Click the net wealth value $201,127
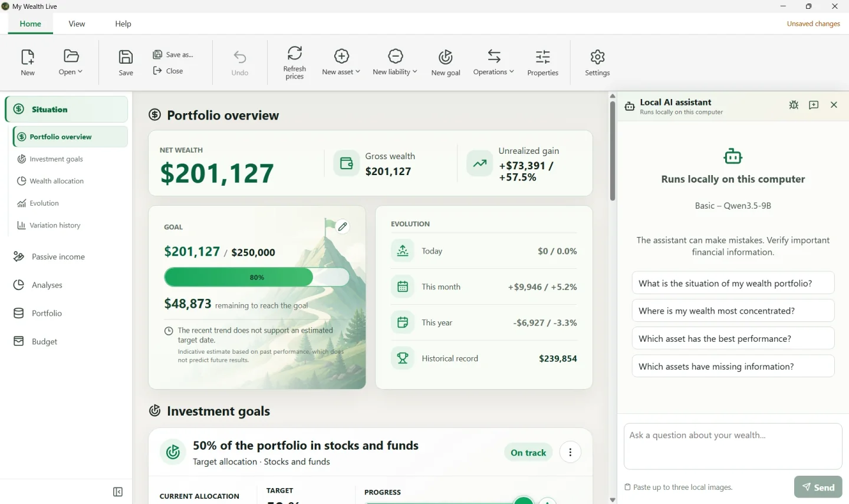 tap(217, 173)
